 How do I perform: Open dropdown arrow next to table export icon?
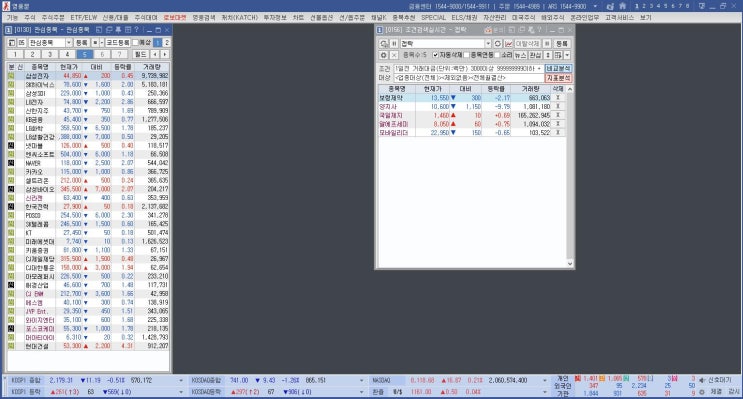[x=567, y=55]
